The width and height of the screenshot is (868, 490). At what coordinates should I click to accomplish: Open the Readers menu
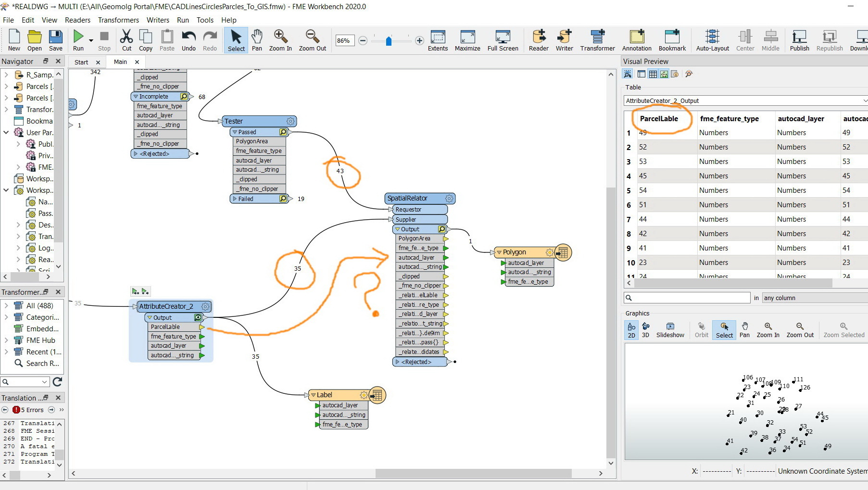tap(77, 20)
